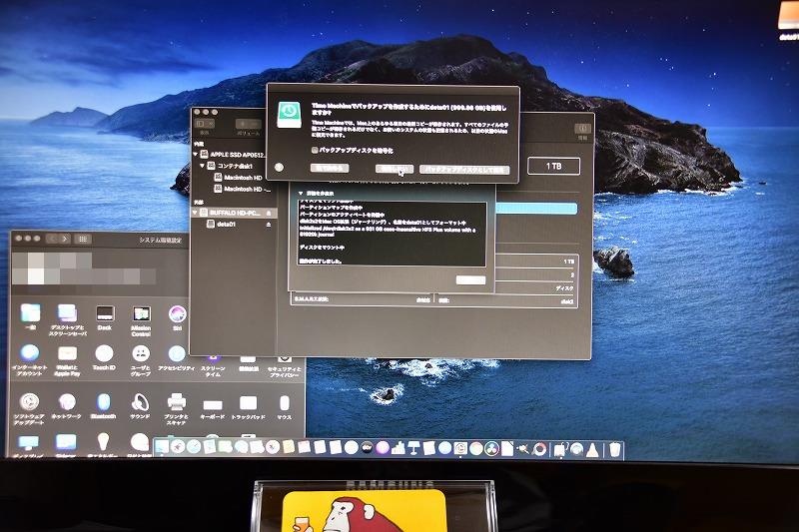
Task: Open Siri preferences in System Preferences
Action: pyautogui.click(x=177, y=316)
